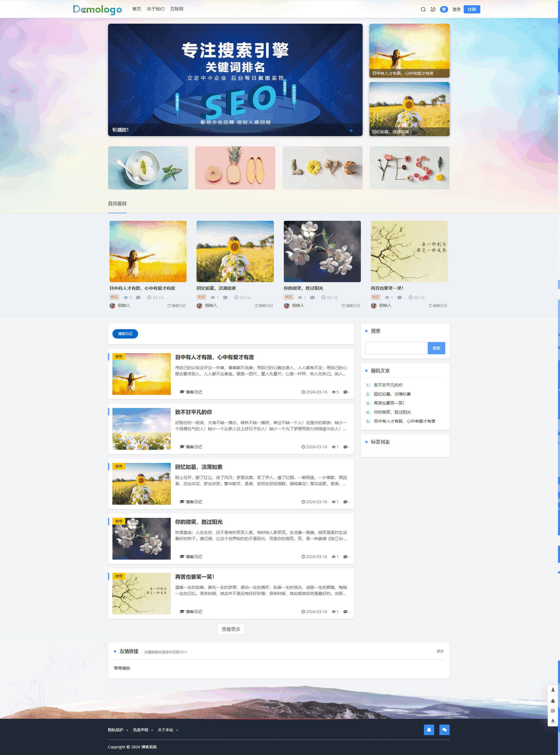Click the 热文 tag under 目中有人才有路 card
560x755 pixels.
coord(114,297)
